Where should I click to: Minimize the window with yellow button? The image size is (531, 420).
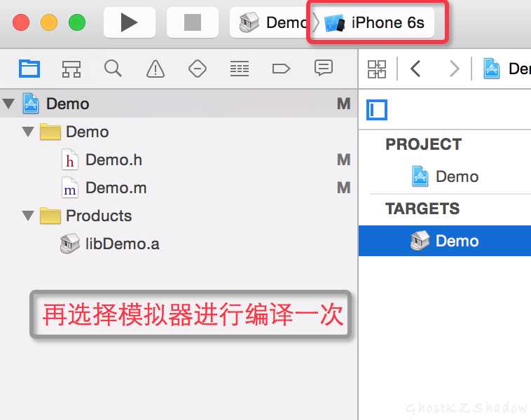(x=49, y=22)
